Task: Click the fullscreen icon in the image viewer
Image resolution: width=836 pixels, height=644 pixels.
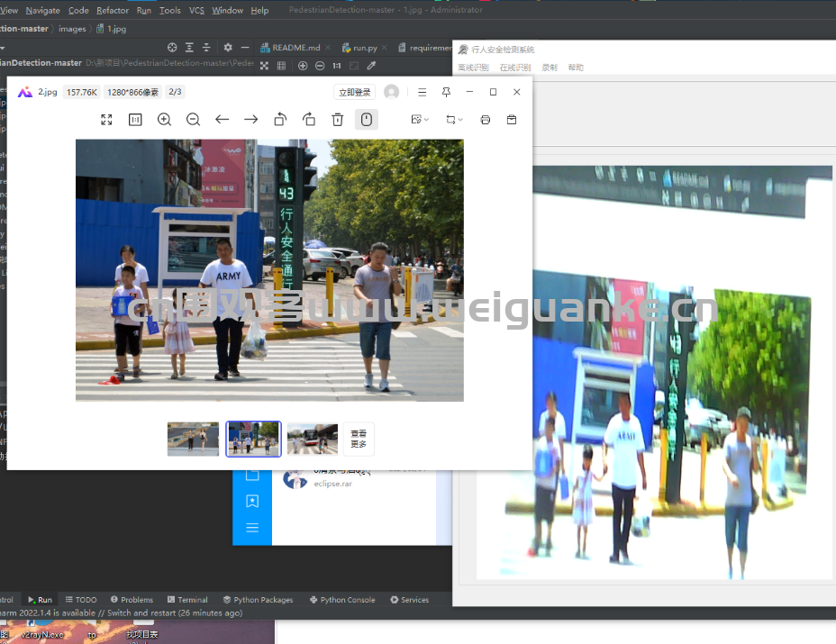Action: pos(106,120)
